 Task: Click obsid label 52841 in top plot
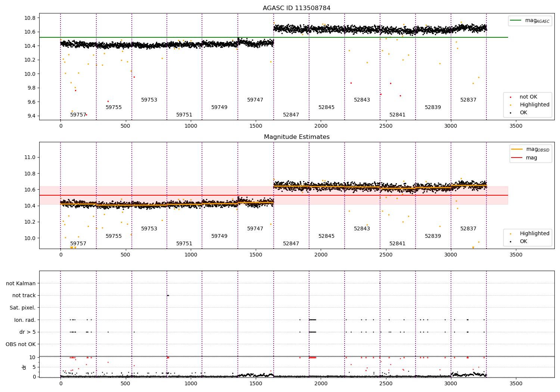397,115
